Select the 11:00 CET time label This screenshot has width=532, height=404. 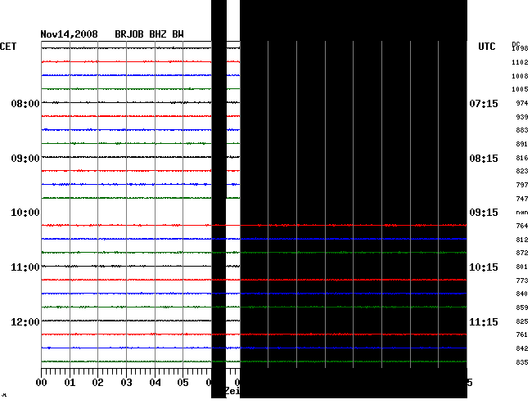(x=25, y=267)
